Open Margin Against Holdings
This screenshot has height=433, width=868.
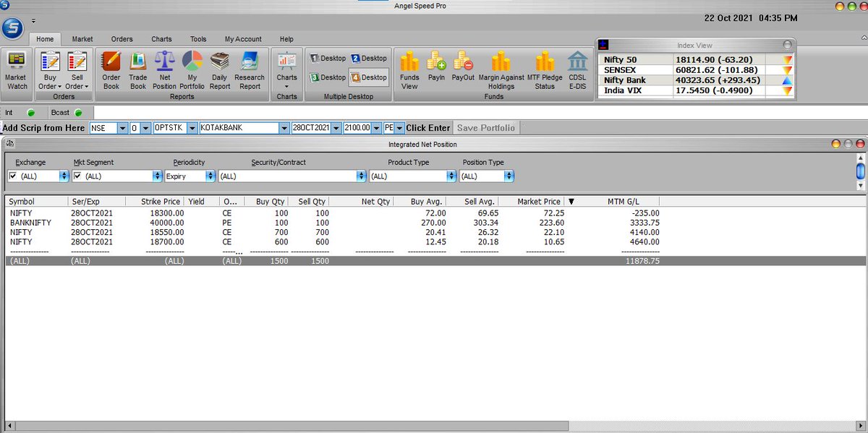[501, 71]
